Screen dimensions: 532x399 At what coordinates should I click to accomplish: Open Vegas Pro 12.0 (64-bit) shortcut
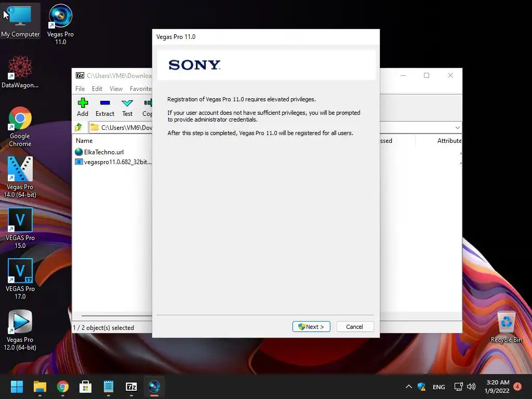click(x=20, y=330)
